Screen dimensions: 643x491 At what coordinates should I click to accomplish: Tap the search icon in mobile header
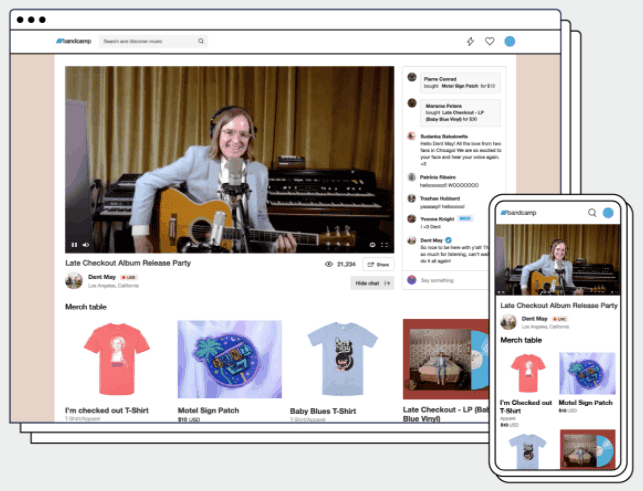(x=592, y=212)
